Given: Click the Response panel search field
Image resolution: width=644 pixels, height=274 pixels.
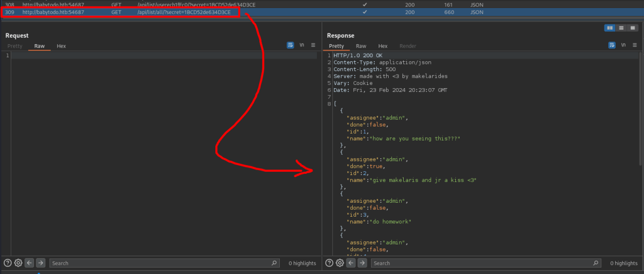Looking at the screenshot, I should pos(478,263).
